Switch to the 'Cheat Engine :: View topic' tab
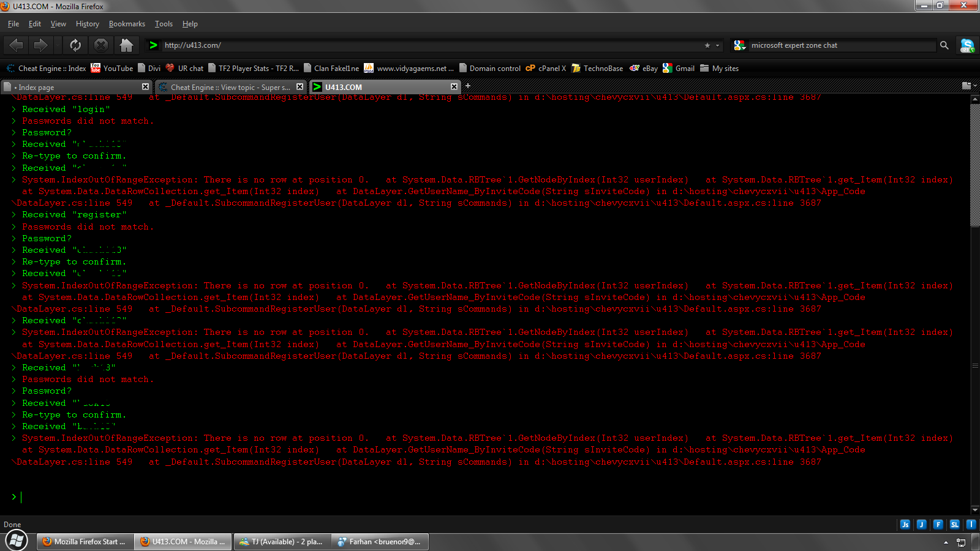 (x=230, y=87)
